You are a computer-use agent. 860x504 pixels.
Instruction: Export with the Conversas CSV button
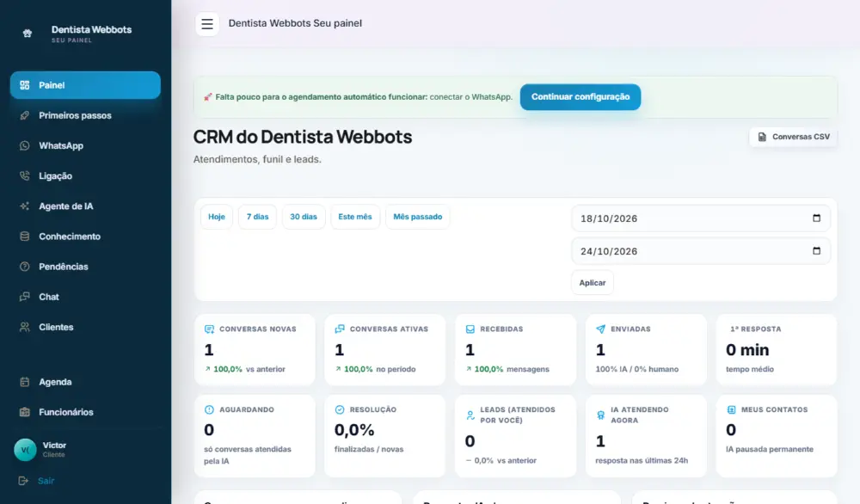click(x=793, y=137)
